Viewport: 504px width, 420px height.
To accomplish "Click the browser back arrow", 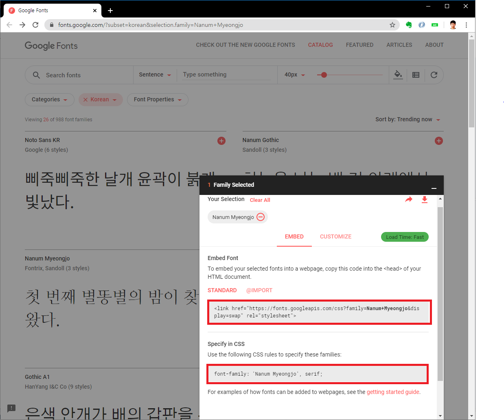I will click(x=9, y=25).
